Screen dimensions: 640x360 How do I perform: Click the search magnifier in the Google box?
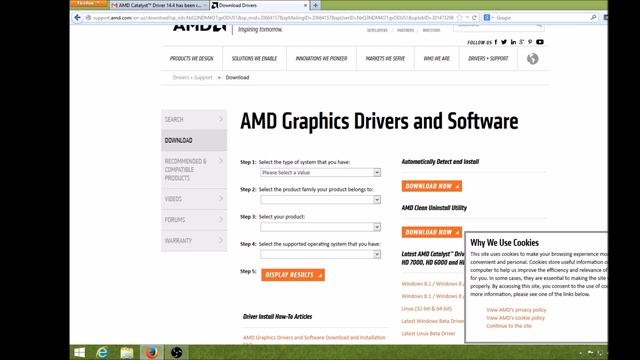point(593,18)
